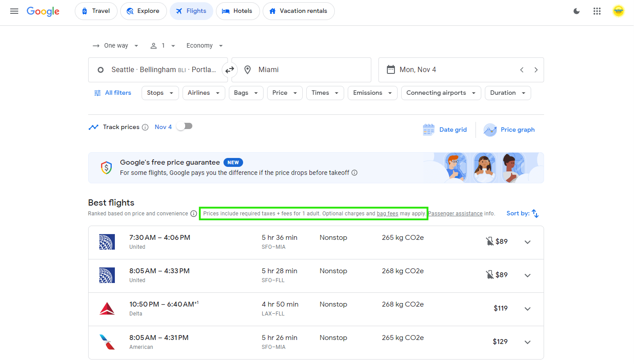Swap origin and destination airports
The width and height of the screenshot is (634, 364).
pyautogui.click(x=230, y=70)
